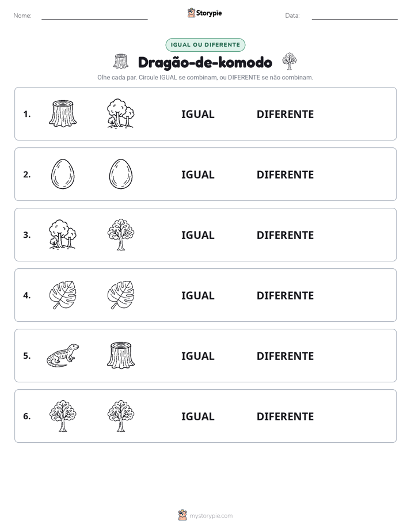This screenshot has height=532, width=411.
Task: Select the first egg picture in row 2
Action: [x=63, y=174]
